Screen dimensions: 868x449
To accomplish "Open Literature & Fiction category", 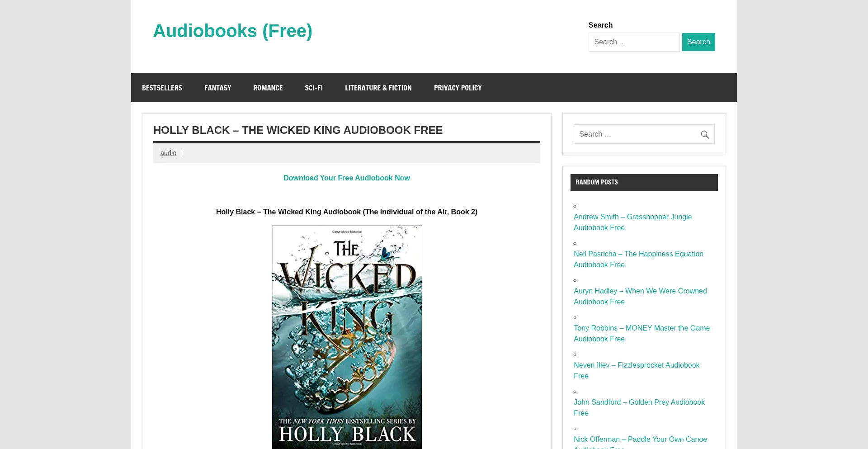I will tap(378, 88).
